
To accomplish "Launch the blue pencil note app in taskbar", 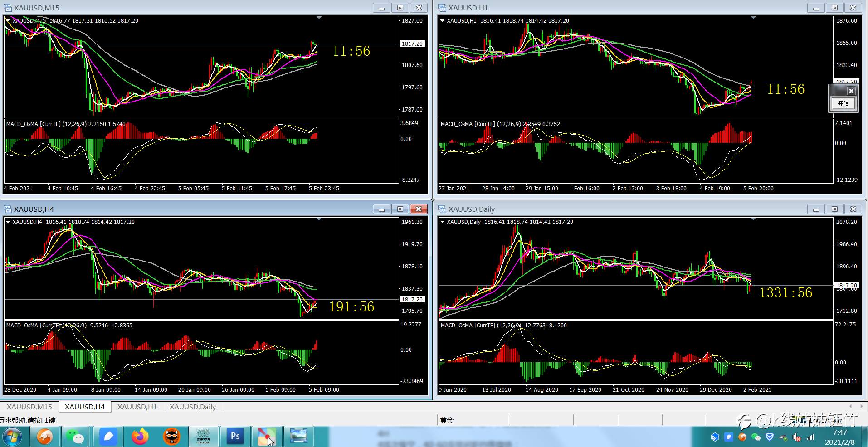I will click(108, 437).
